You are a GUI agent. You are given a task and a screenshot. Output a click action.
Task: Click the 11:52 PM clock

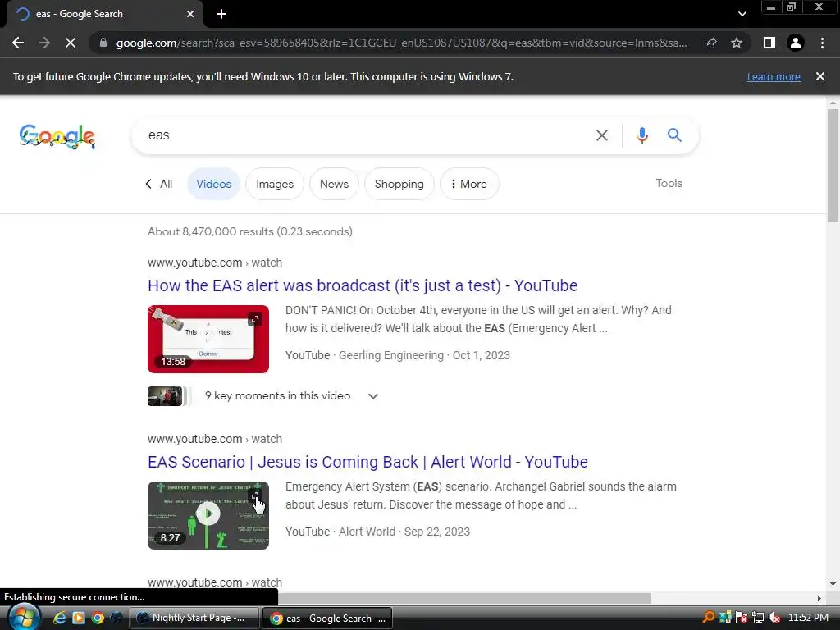808,618
